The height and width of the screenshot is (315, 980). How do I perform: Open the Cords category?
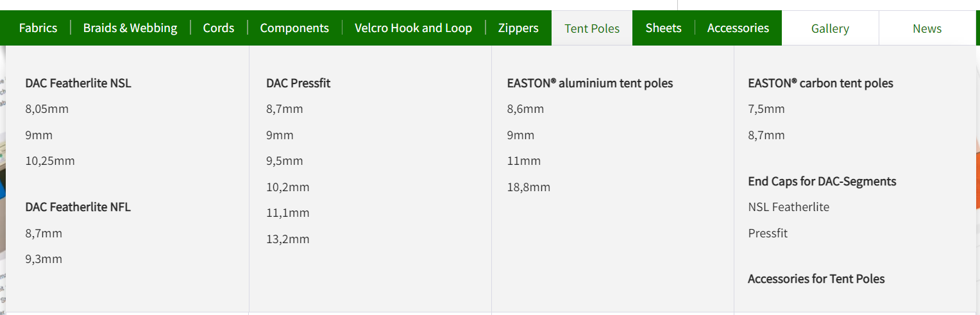pos(219,28)
